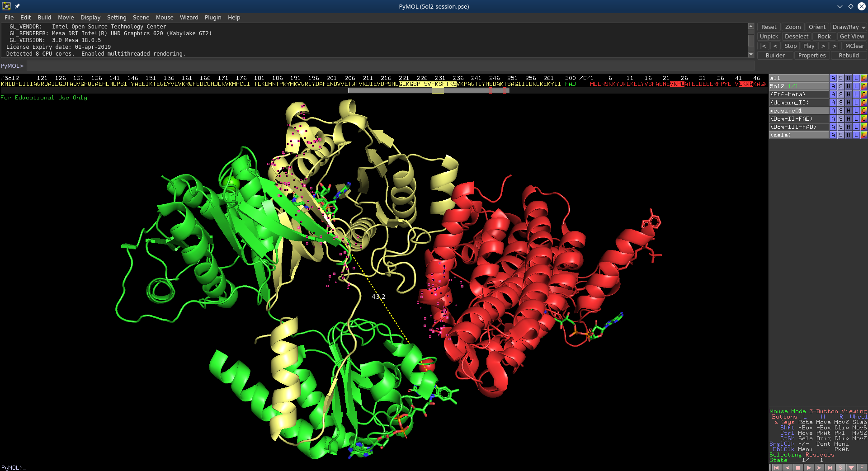868x471 pixels.
Task: Click the Orient button
Action: [816, 27]
